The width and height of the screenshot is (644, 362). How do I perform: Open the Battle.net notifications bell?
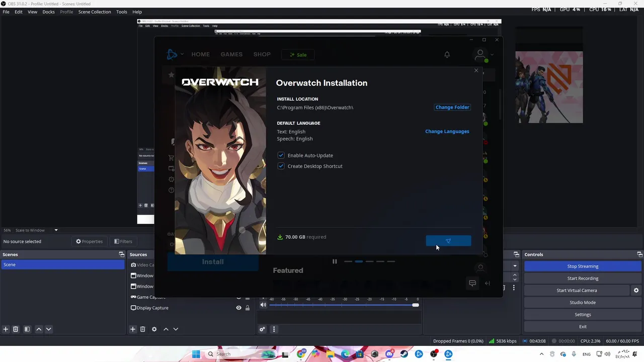pyautogui.click(x=447, y=54)
